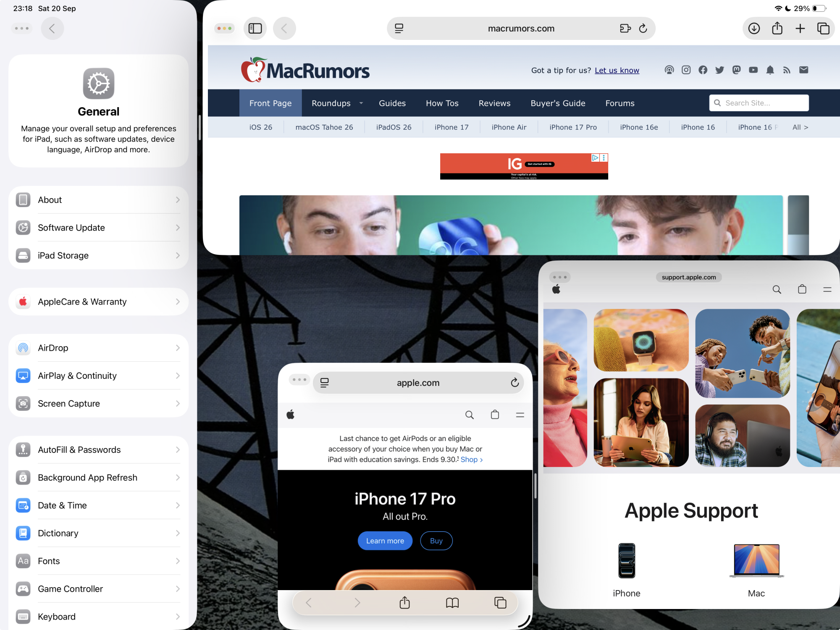The width and height of the screenshot is (840, 630).
Task: Expand All roundups arrow link
Action: pos(800,127)
